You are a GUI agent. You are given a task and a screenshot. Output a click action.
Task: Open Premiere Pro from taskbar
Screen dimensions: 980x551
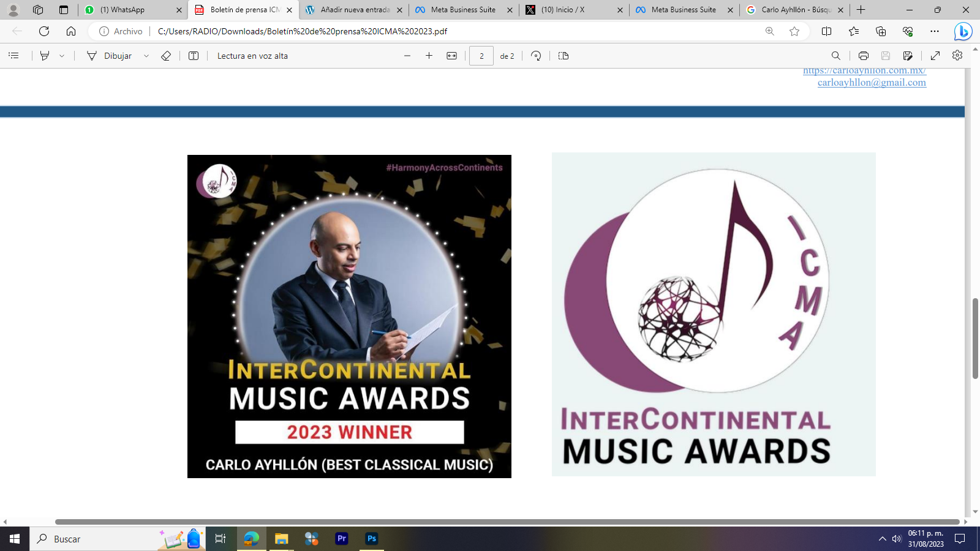pos(342,539)
